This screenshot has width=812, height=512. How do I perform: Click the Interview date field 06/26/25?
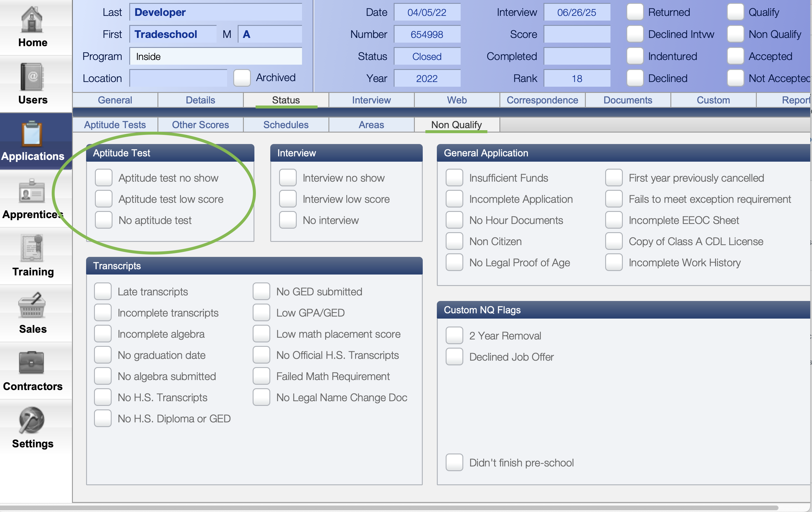tap(577, 12)
